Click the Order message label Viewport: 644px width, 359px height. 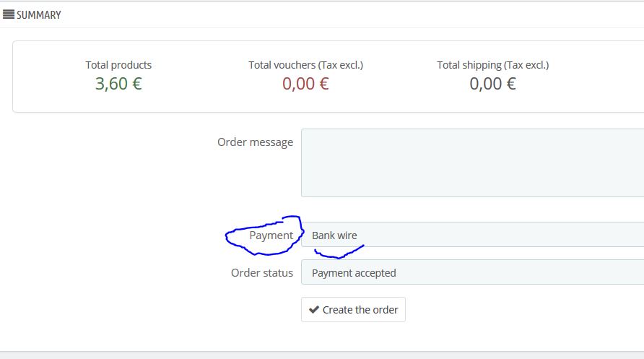tap(255, 142)
